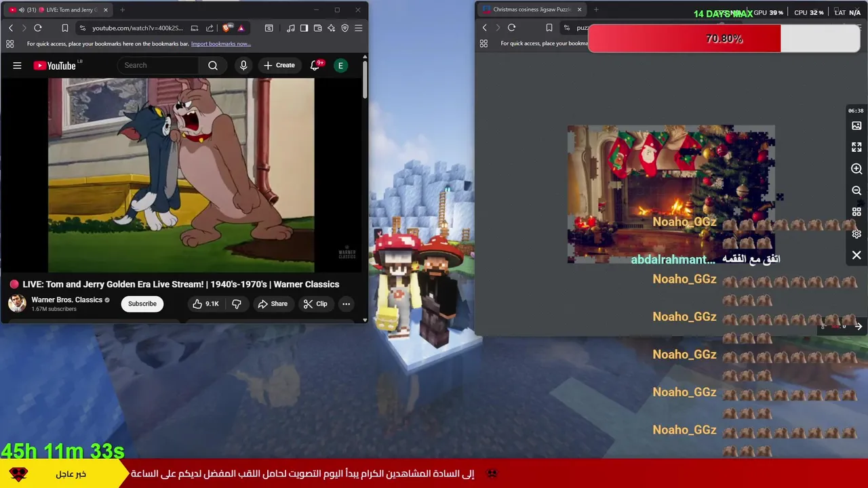Viewport: 868px width, 488px height.
Task: Start voice search with microphone icon
Action: 243,65
